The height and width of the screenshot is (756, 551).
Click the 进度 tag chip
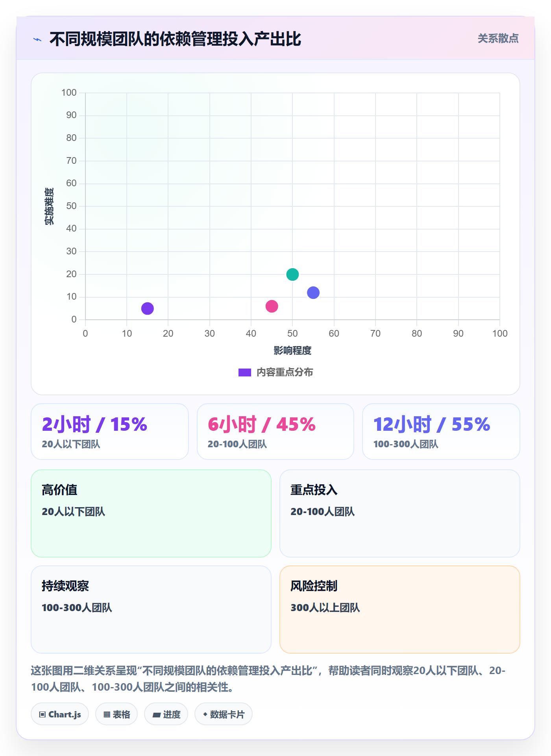click(x=166, y=714)
